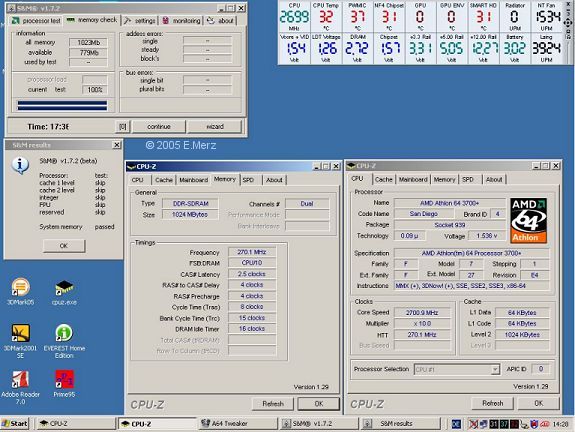The width and height of the screenshot is (575, 432).
Task: Select the second CPU-Z taskbar item
Action: (157, 424)
